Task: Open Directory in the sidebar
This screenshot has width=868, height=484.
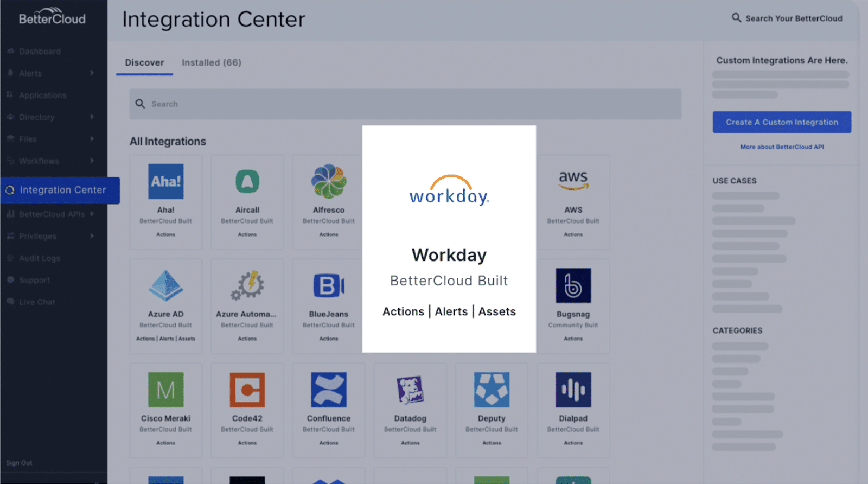Action: pyautogui.click(x=36, y=117)
